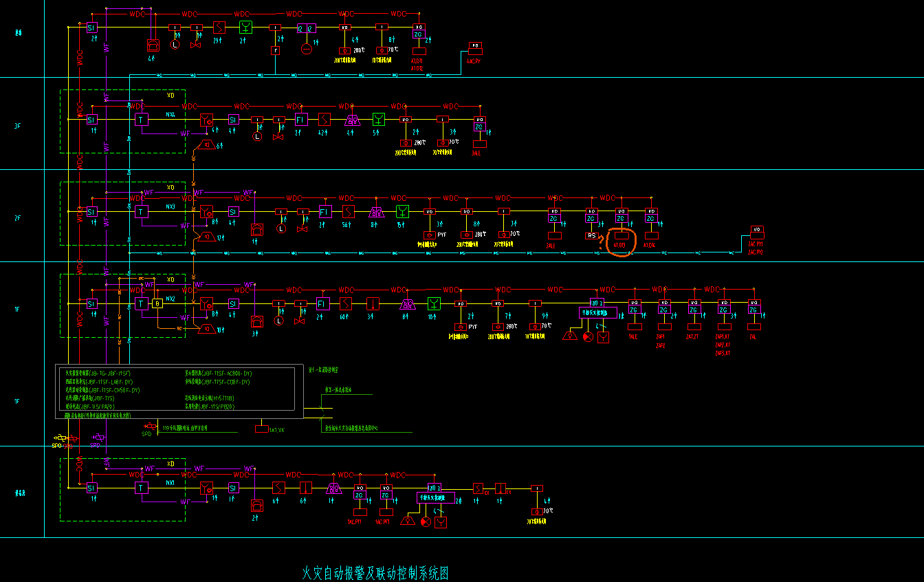Select the T terminal box in the NX3 row
Screen dimensions: 924x582
coord(142,212)
